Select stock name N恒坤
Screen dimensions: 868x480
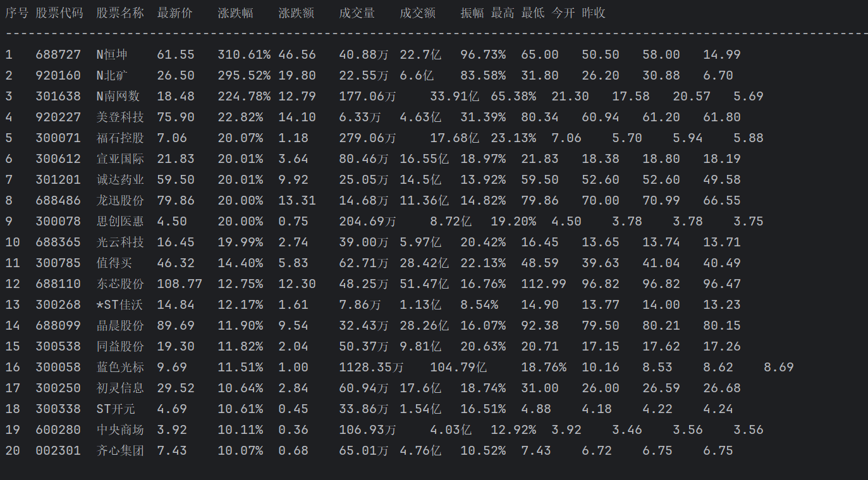(112, 55)
